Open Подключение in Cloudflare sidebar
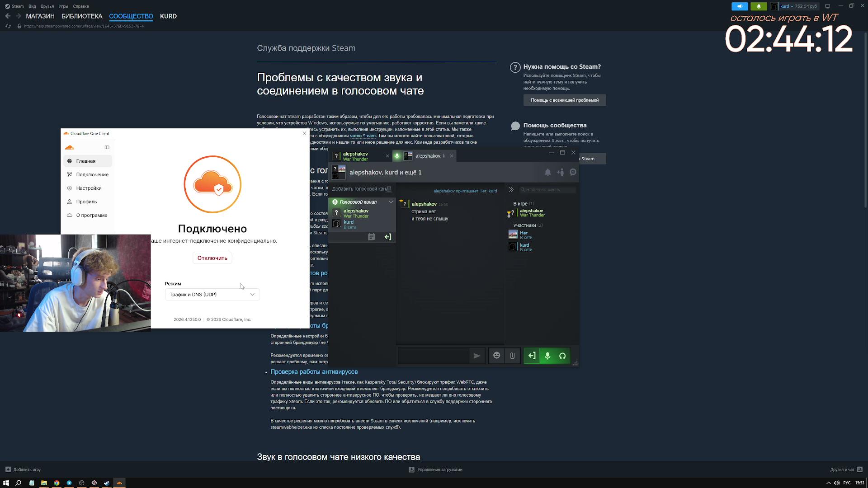The image size is (868, 488). [88, 174]
